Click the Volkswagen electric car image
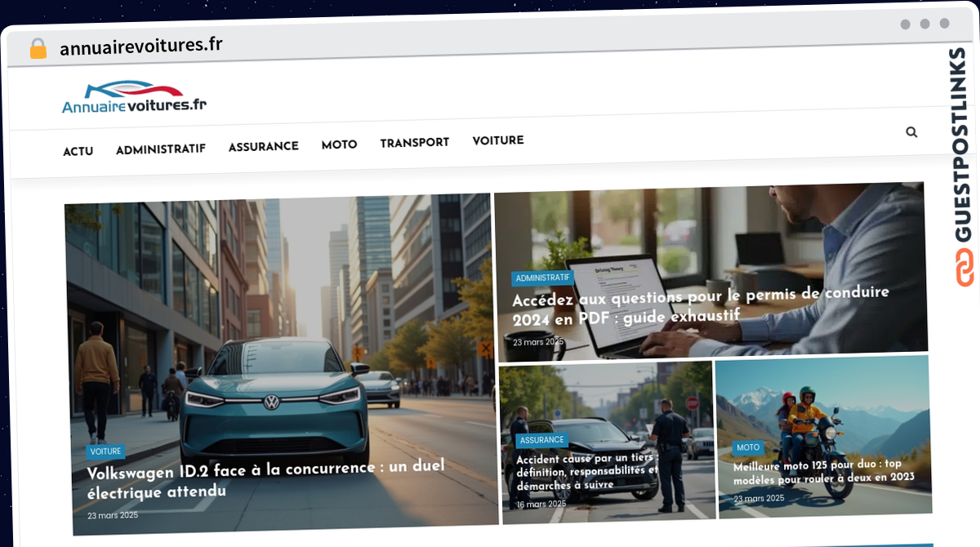The width and height of the screenshot is (980, 547). pyautogui.click(x=282, y=363)
